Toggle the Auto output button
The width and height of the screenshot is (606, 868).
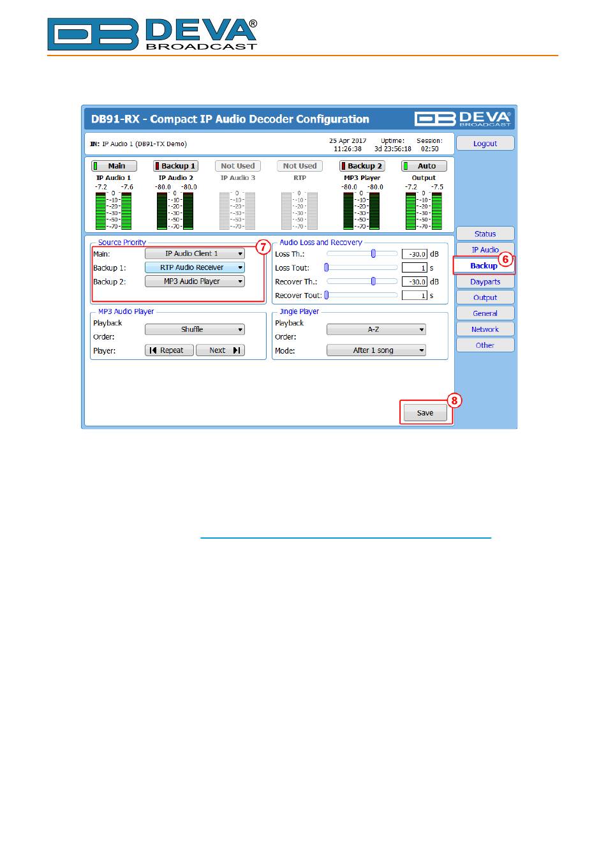pos(424,166)
